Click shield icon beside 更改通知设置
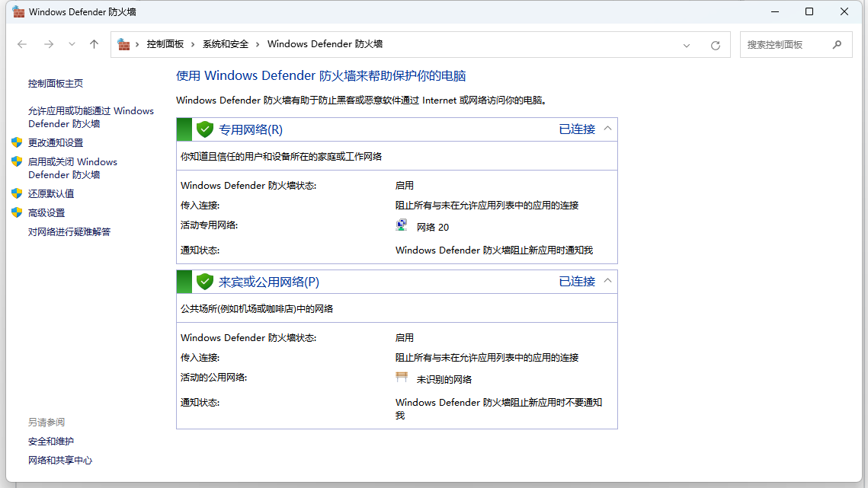 pyautogui.click(x=17, y=142)
